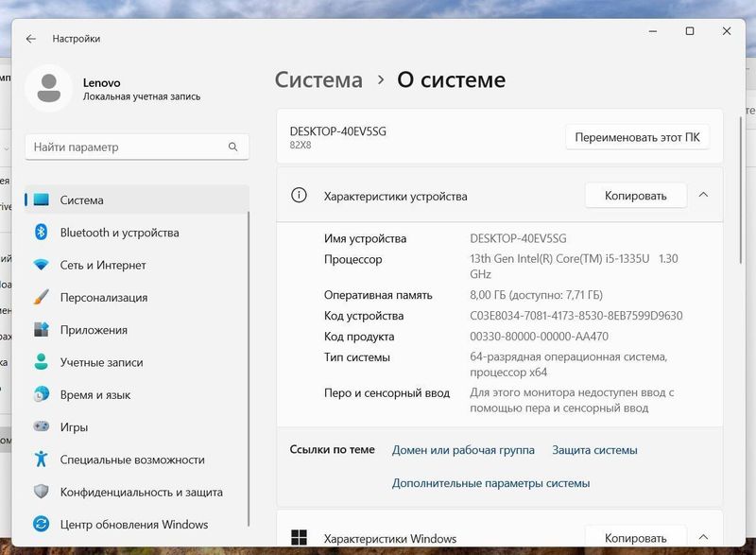Viewport: 756px width, 555px height.
Task: Click the gamepad icon for Игры
Action: tap(41, 426)
